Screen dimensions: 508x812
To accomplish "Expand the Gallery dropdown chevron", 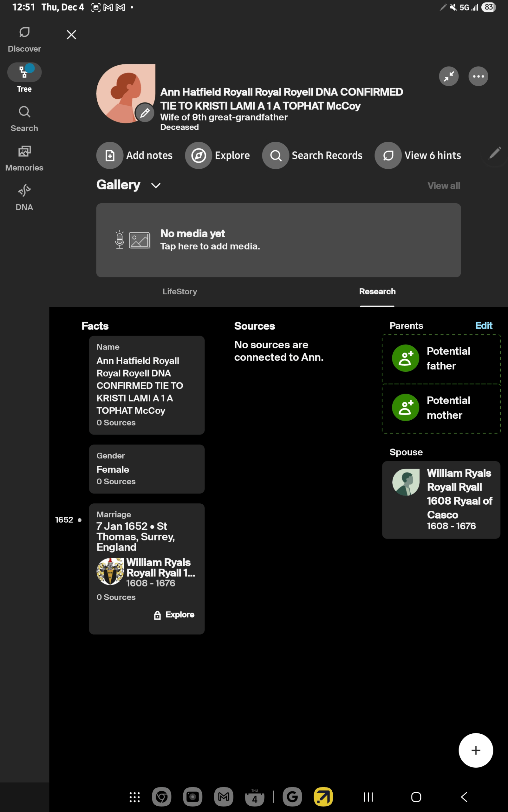I will pos(156,186).
